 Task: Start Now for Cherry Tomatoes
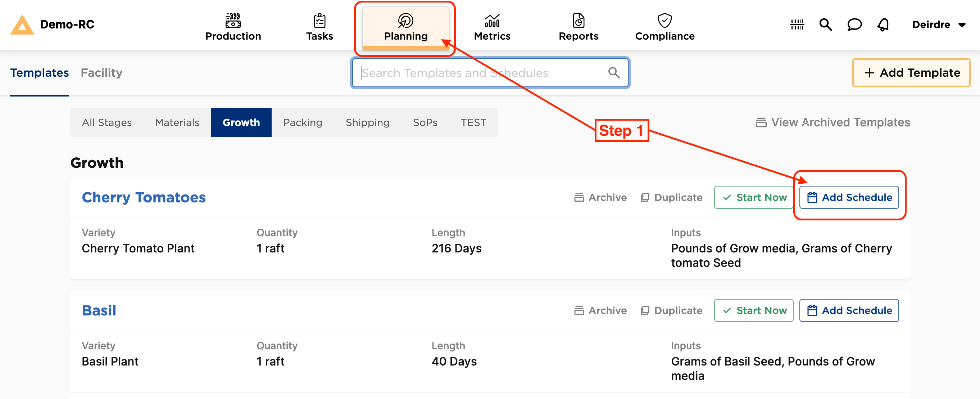754,198
